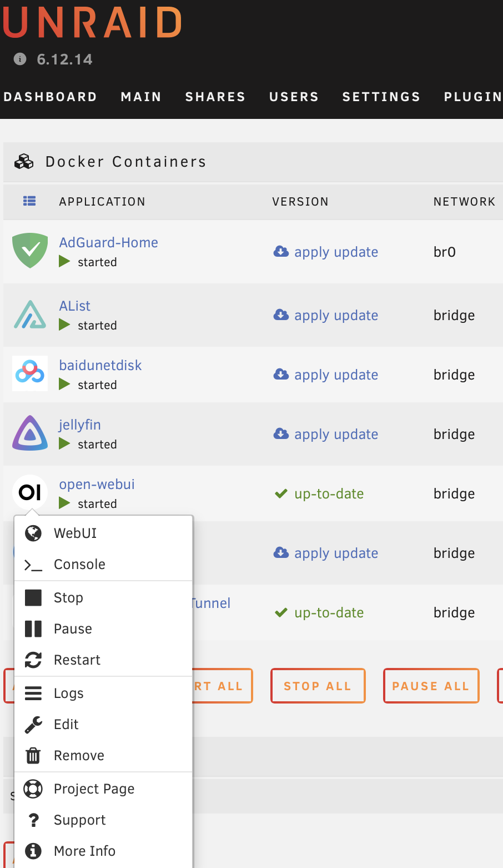Click the AdGuard-Home shield icon

click(30, 251)
